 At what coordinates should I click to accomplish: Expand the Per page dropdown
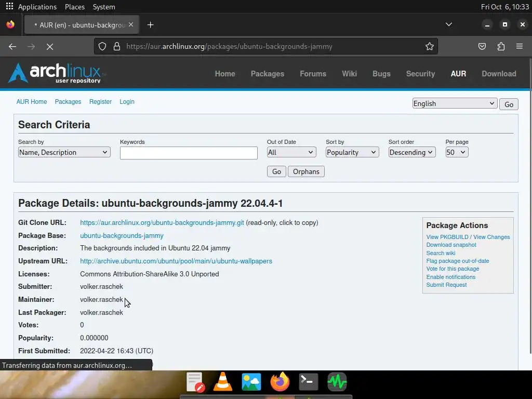(x=457, y=152)
